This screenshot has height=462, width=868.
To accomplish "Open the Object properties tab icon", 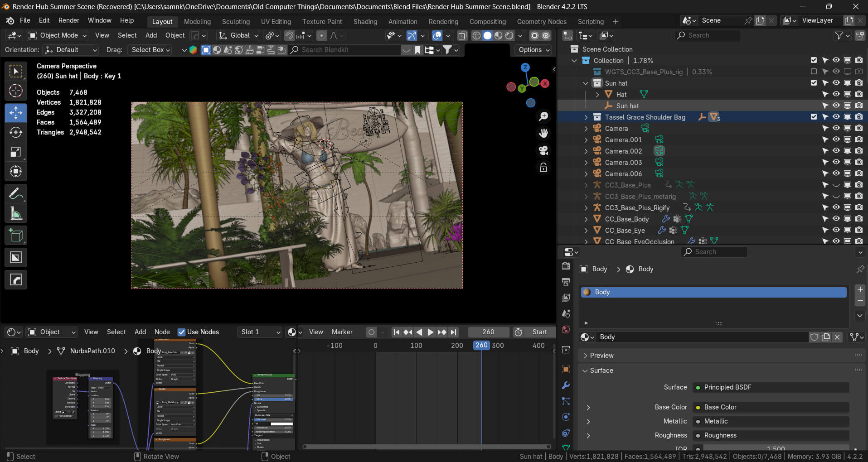I will (x=566, y=369).
